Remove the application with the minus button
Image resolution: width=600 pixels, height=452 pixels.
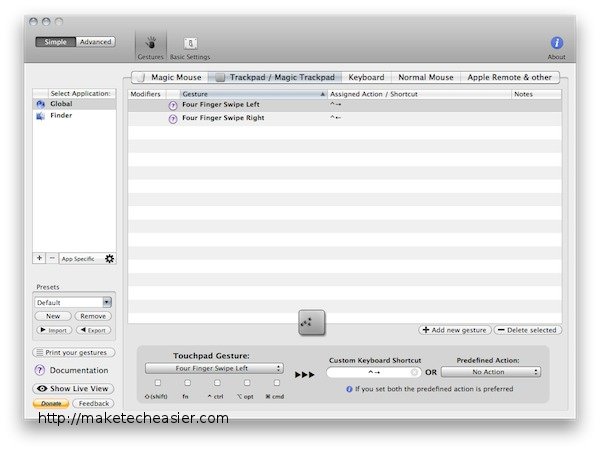tap(52, 258)
